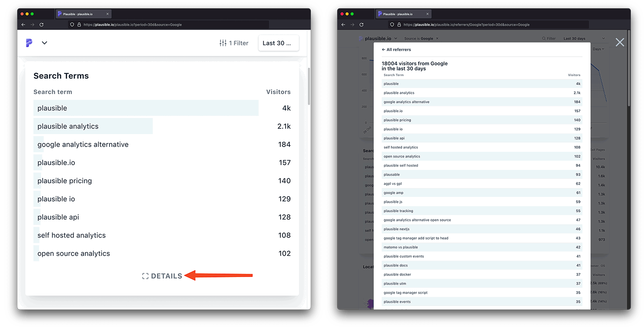Click 'plausible js' search term
Screen dimensions: 644x327
click(x=482, y=202)
